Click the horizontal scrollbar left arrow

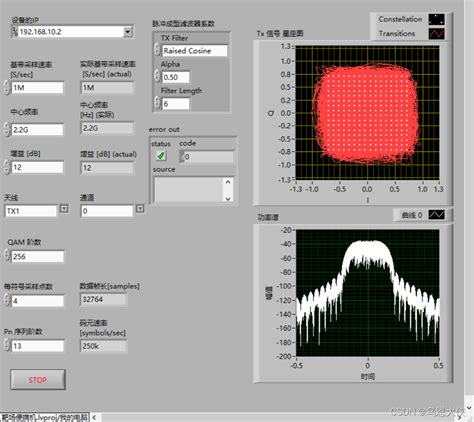click(94, 417)
